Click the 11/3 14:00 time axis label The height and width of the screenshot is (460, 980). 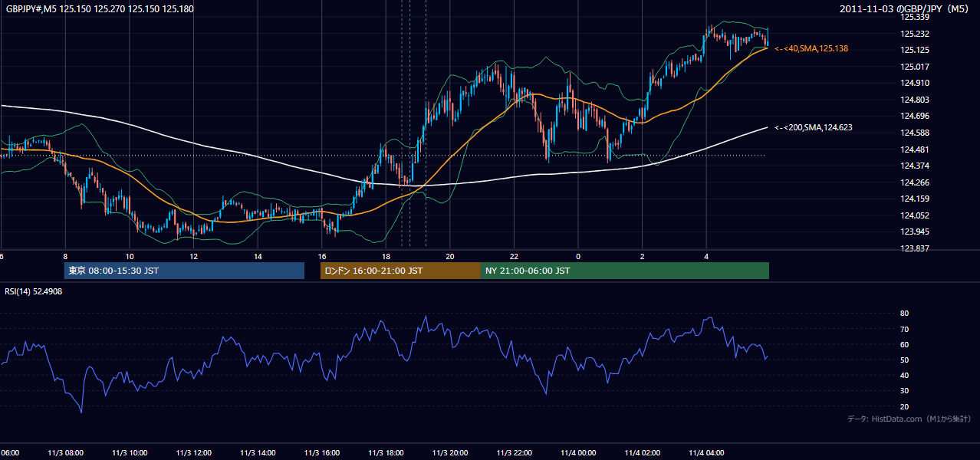pos(258,453)
